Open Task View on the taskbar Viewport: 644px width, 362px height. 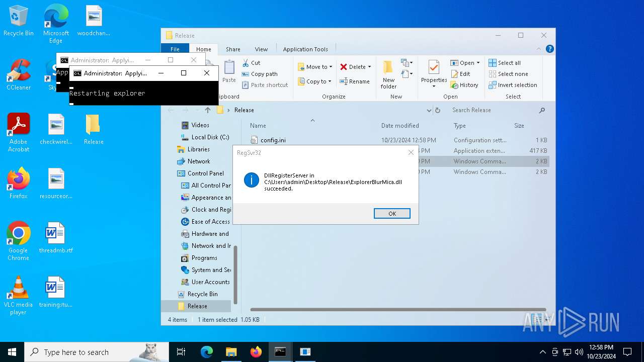click(x=181, y=352)
